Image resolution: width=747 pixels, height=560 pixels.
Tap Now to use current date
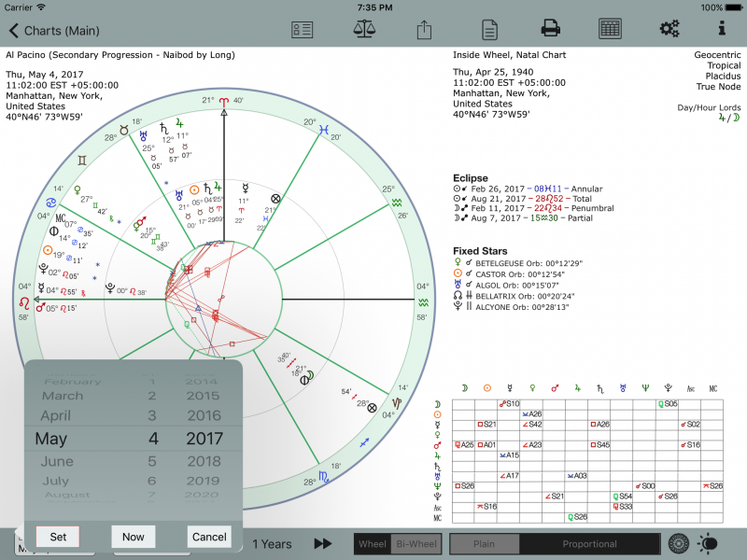click(133, 537)
